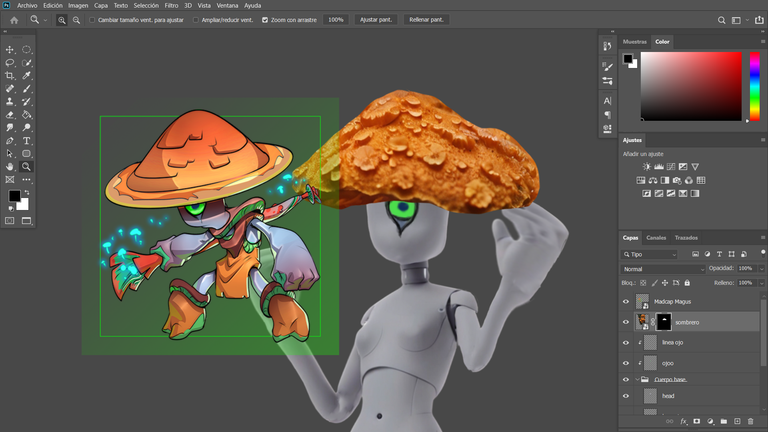Toggle Quick Mask mode

[10, 221]
